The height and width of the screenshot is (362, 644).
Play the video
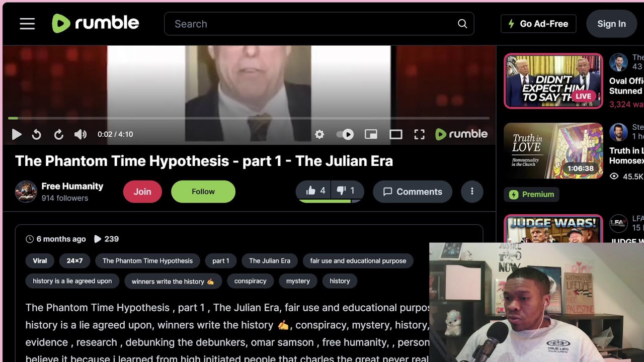pos(17,134)
